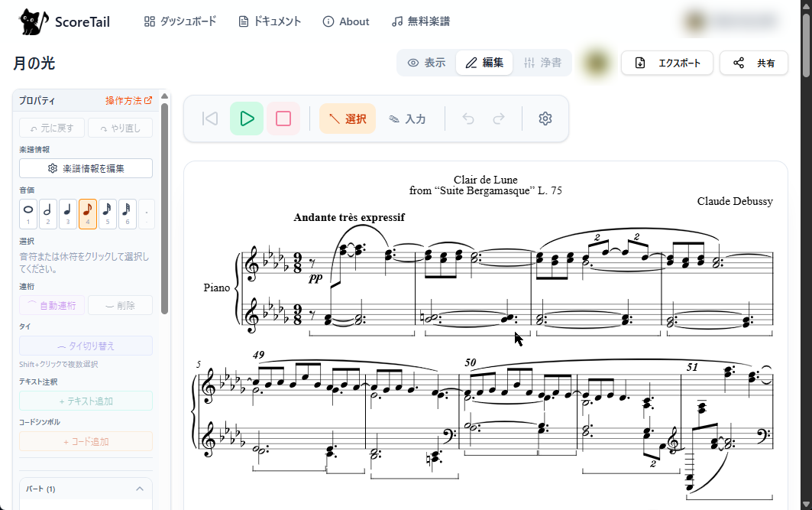
Task: Toggle the dotted note option
Action: coord(147,213)
